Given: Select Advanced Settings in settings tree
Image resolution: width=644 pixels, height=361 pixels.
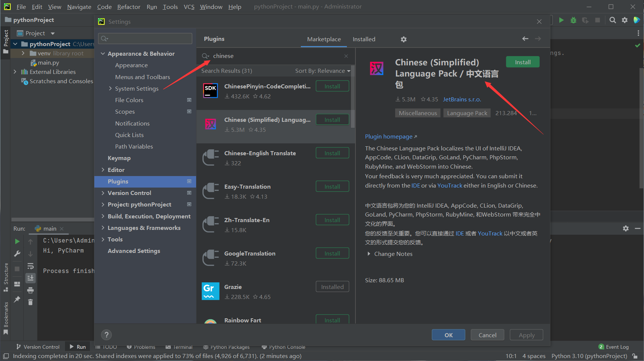Looking at the screenshot, I should tap(134, 251).
